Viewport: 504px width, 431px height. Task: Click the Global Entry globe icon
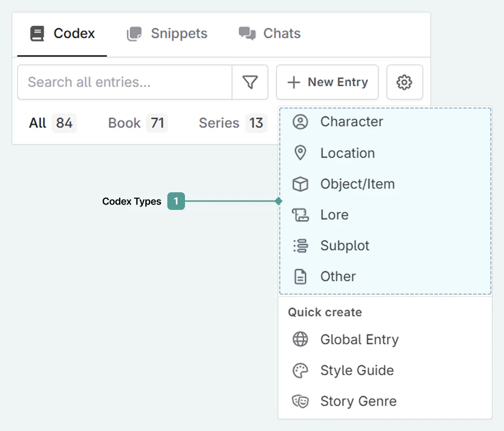300,339
